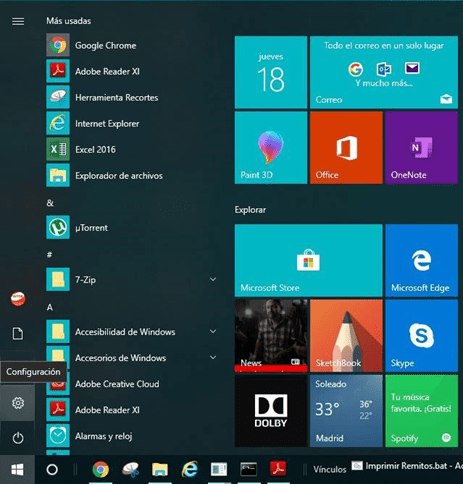
Task: Click the user account avatar icon
Action: click(18, 299)
